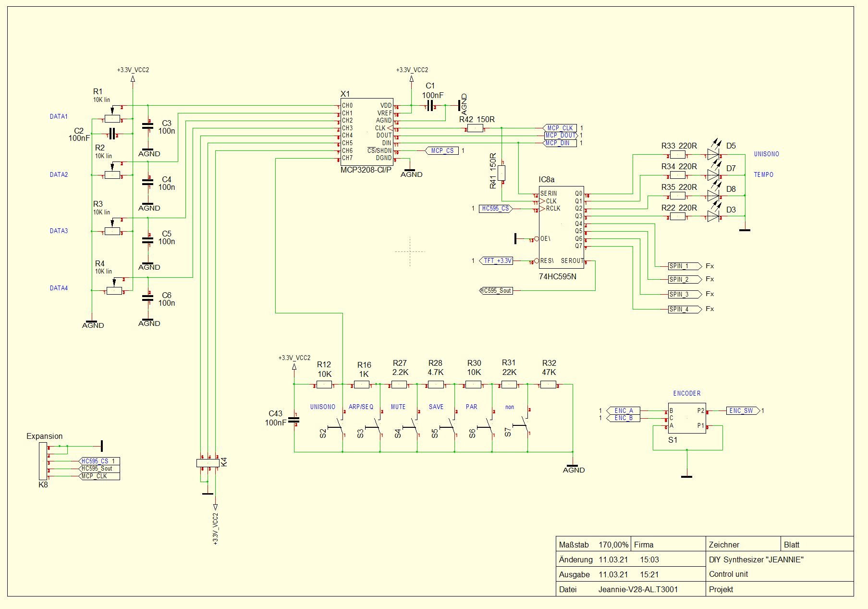This screenshot has width=868, height=609.
Task: Select connector K4 symbol
Action: [x=208, y=463]
